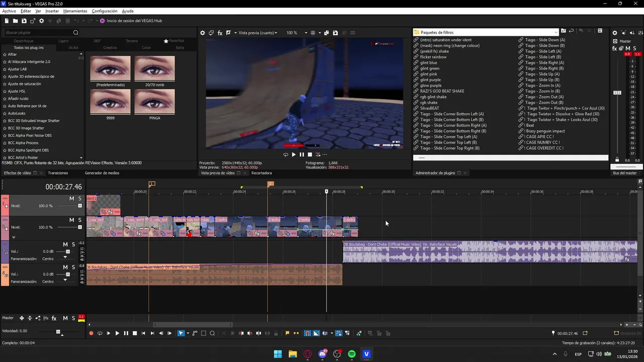Adjust the track 3 Vol. slider
The height and width of the screenshot is (362, 644).
[x=67, y=251]
